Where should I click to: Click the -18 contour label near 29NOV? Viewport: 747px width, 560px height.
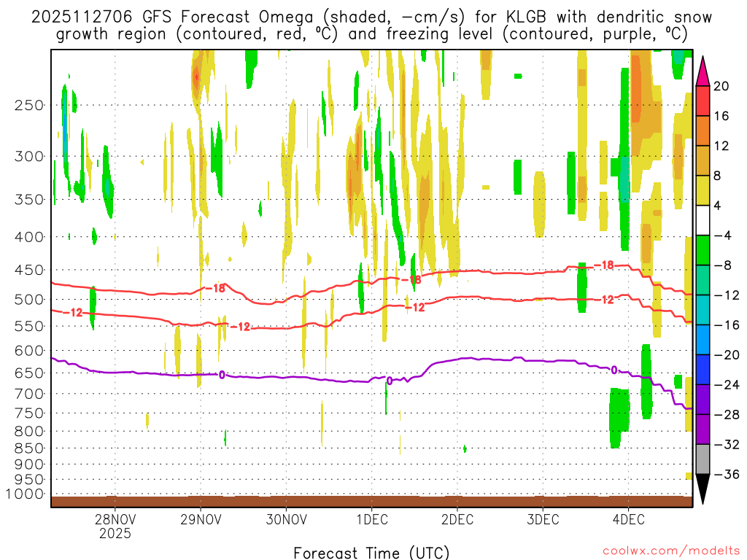[x=215, y=288]
